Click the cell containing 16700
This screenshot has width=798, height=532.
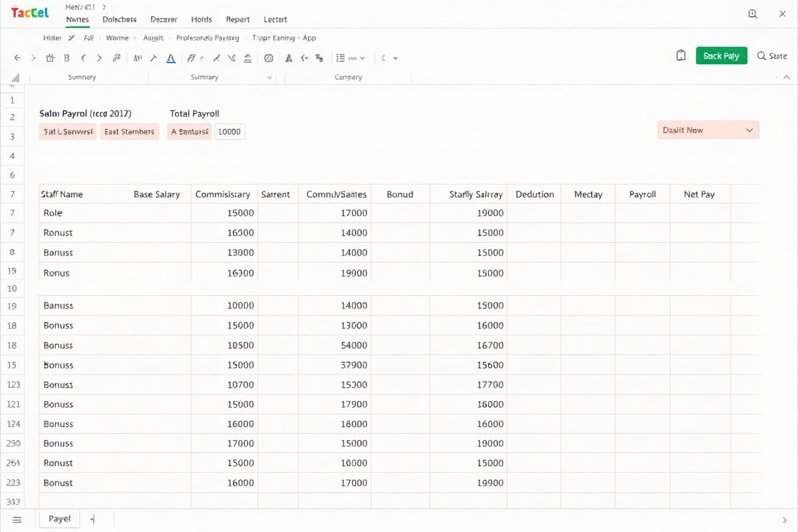click(467, 345)
